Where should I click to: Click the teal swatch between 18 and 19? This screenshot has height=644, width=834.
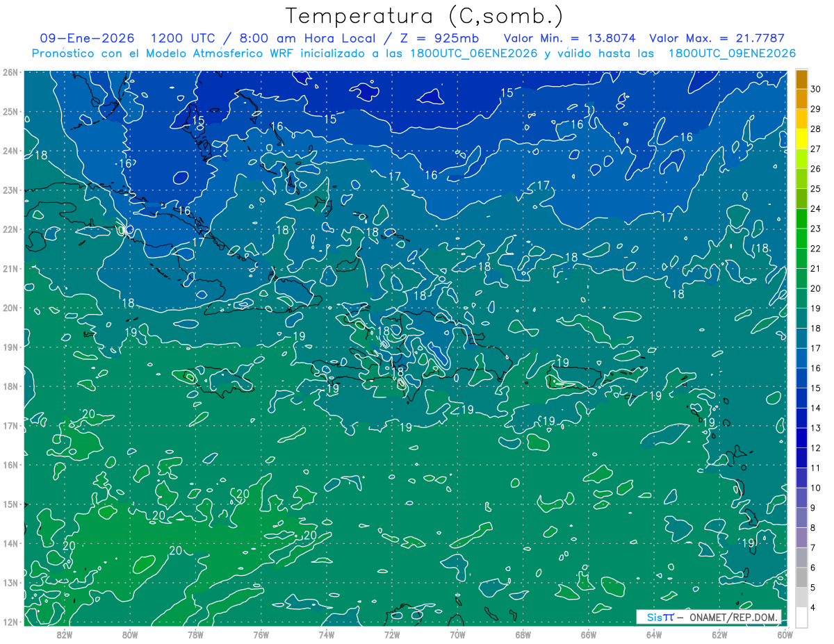[801, 318]
